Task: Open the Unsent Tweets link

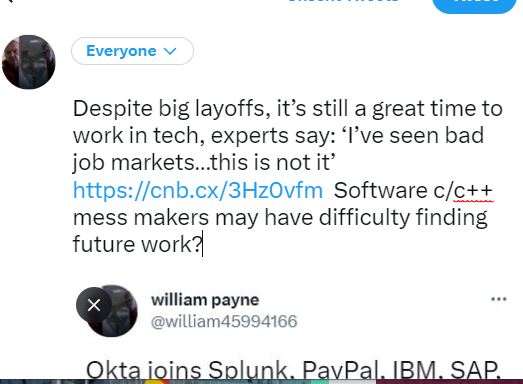Action: point(344,2)
